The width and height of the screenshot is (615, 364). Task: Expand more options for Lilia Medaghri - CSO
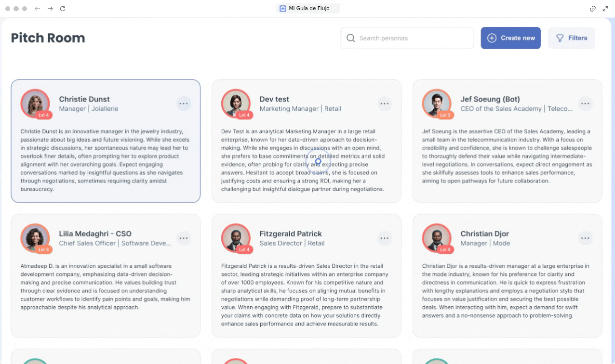183,238
